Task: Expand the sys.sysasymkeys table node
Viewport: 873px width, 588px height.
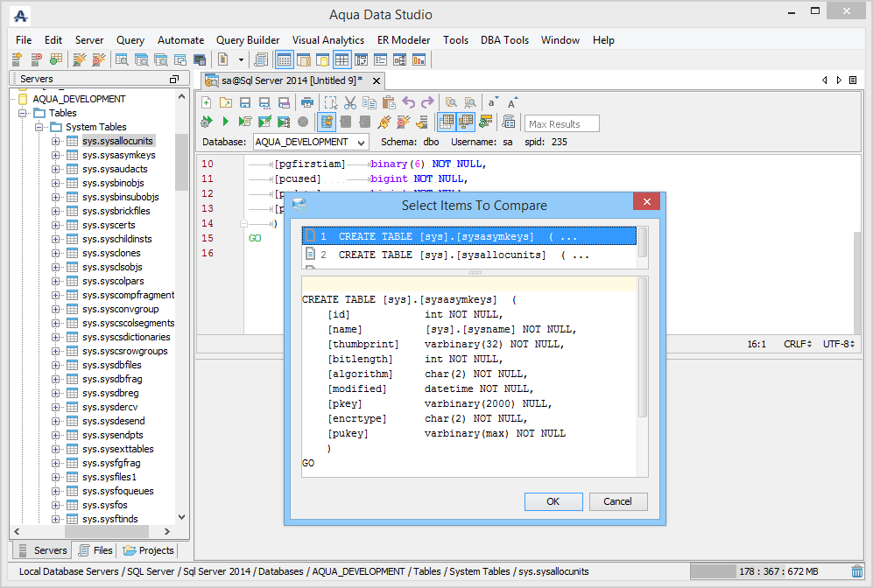Action: (56, 155)
